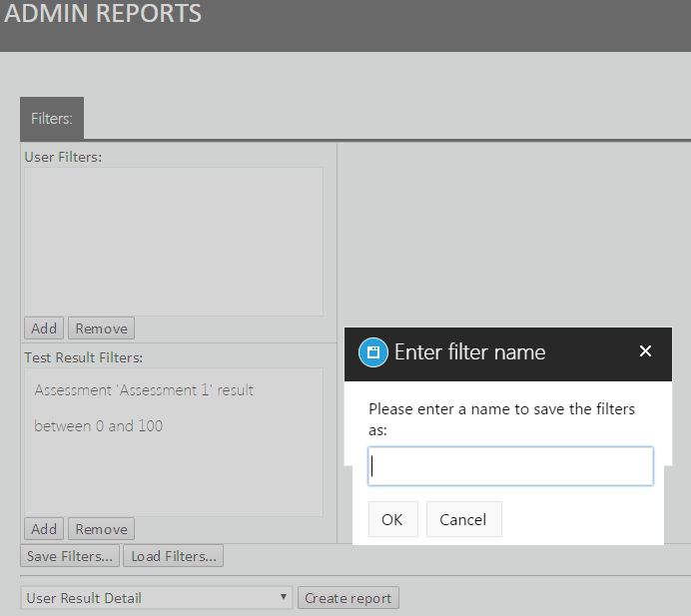Screen dimensions: 691x616
Task: Click the blue icon in dialog title bar
Action: point(372,352)
